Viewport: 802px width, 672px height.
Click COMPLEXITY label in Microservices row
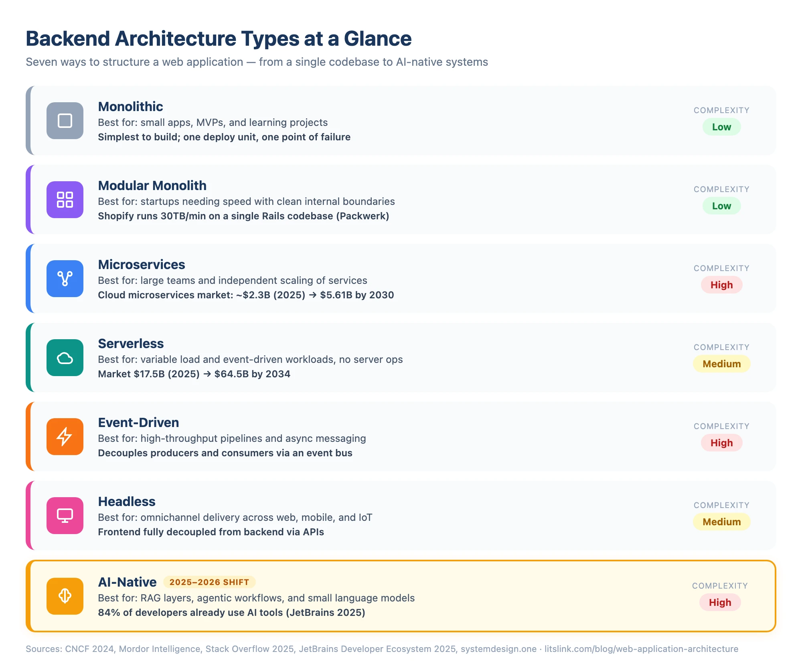pyautogui.click(x=721, y=268)
